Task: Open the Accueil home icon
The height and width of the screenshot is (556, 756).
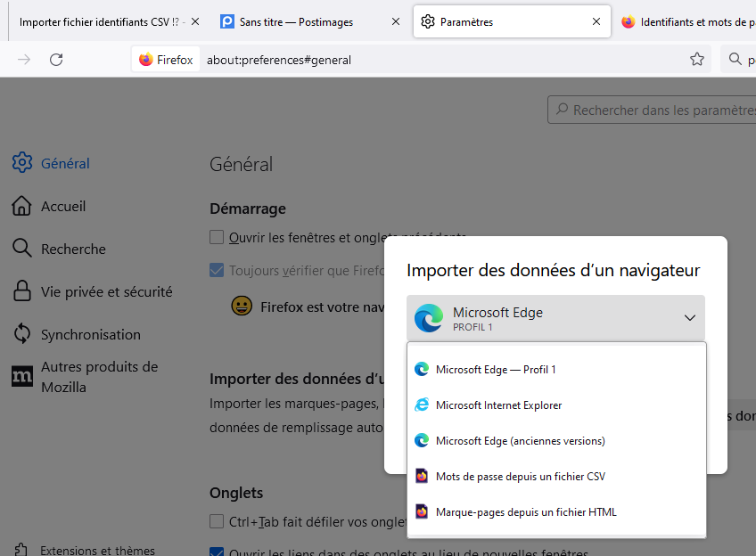Action: 21,206
